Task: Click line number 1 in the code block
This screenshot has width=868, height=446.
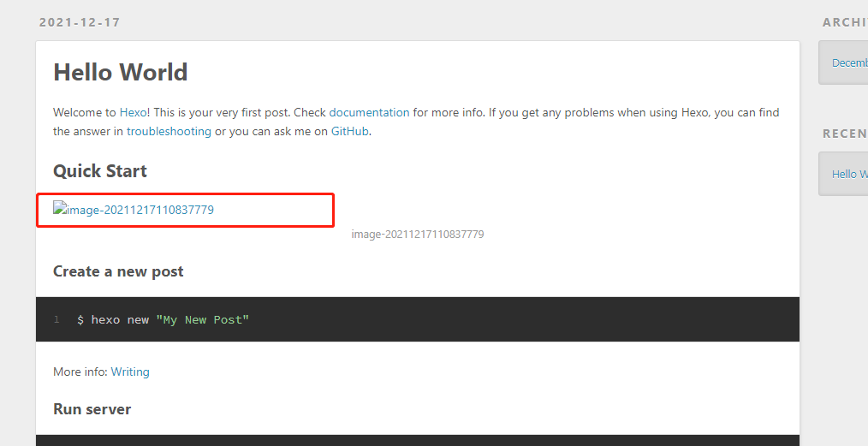Action: [x=56, y=319]
